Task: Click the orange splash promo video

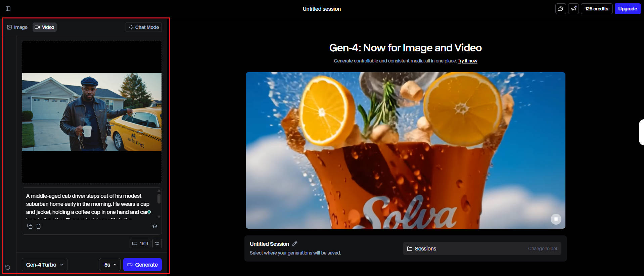Action: [x=405, y=150]
